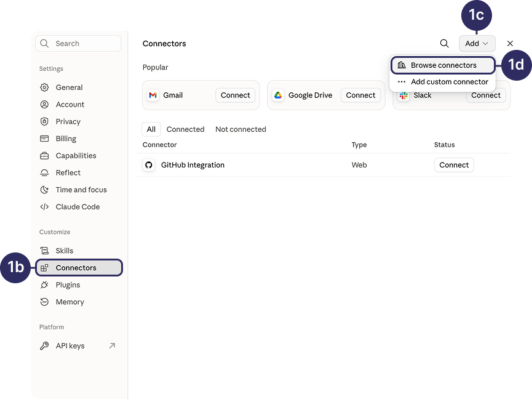Click the Account person icon
The image size is (532, 399).
click(44, 104)
